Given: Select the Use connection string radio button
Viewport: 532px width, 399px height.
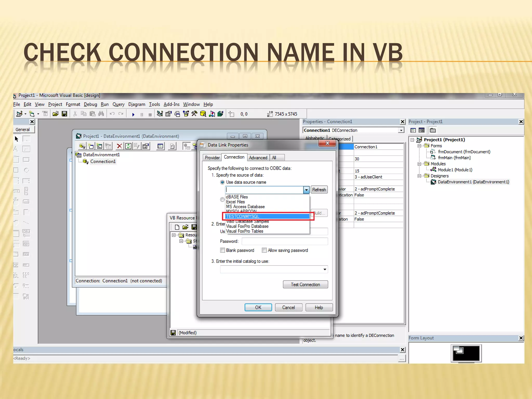Looking at the screenshot, I should 222,199.
